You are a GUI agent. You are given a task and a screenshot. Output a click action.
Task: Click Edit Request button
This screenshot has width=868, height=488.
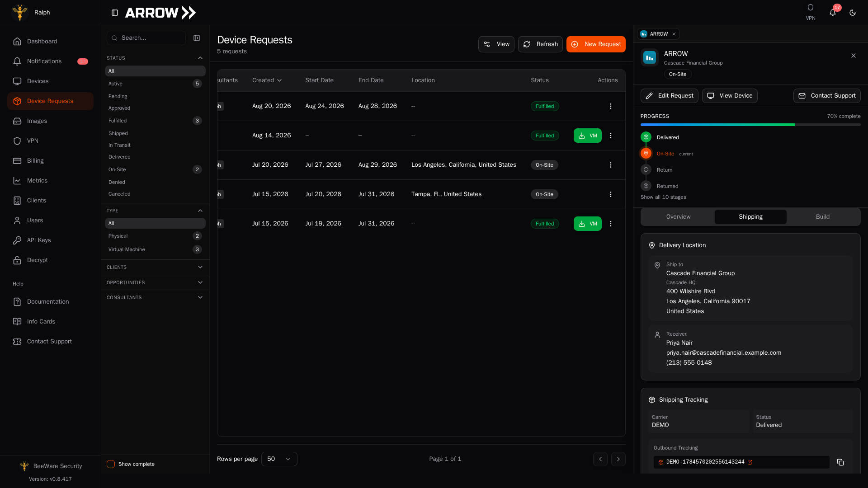pos(669,96)
